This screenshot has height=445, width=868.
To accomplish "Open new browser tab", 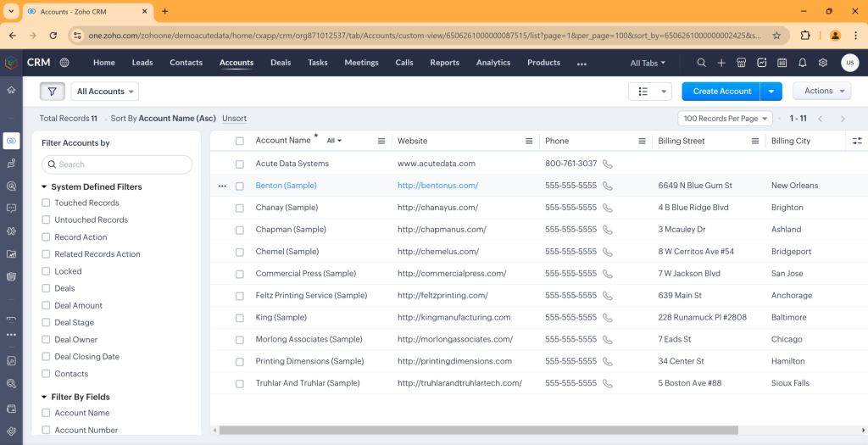I will 165,11.
